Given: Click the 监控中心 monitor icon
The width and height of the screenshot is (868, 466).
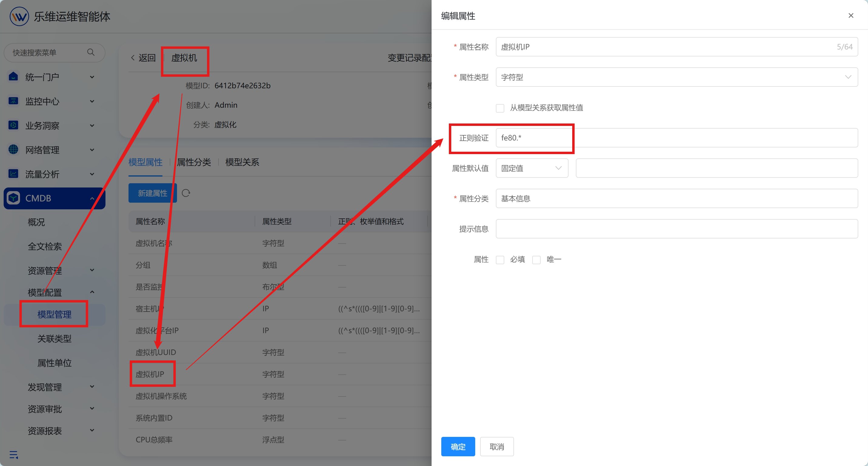Looking at the screenshot, I should [x=13, y=101].
